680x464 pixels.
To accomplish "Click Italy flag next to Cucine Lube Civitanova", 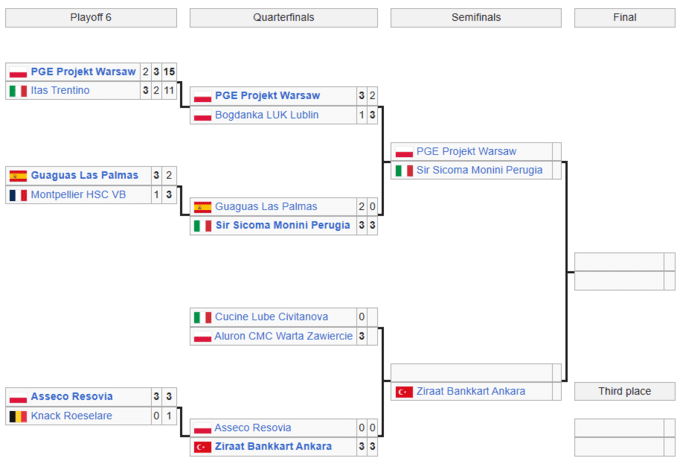I will pyautogui.click(x=202, y=317).
